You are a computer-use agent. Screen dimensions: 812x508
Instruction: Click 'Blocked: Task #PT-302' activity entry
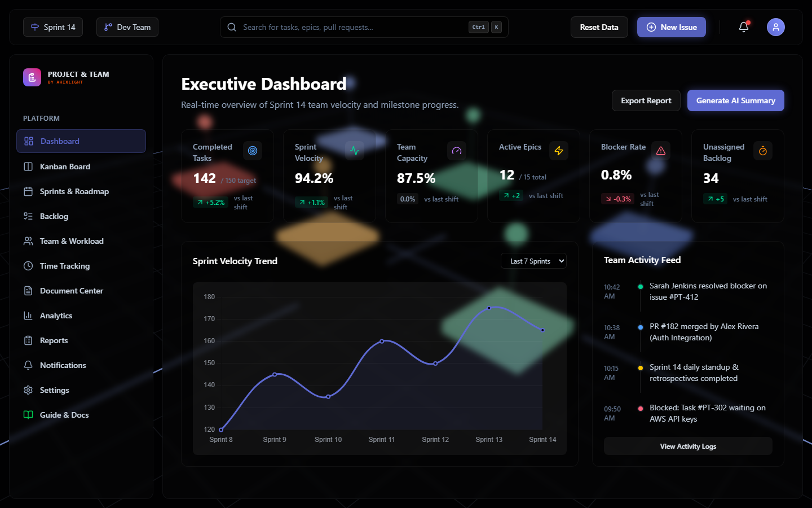point(688,413)
